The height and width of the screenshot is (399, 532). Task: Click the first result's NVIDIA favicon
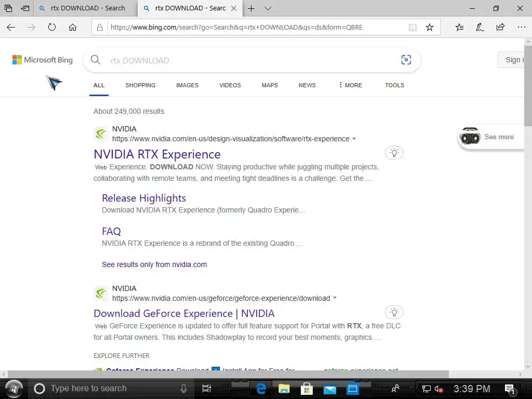coord(101,134)
